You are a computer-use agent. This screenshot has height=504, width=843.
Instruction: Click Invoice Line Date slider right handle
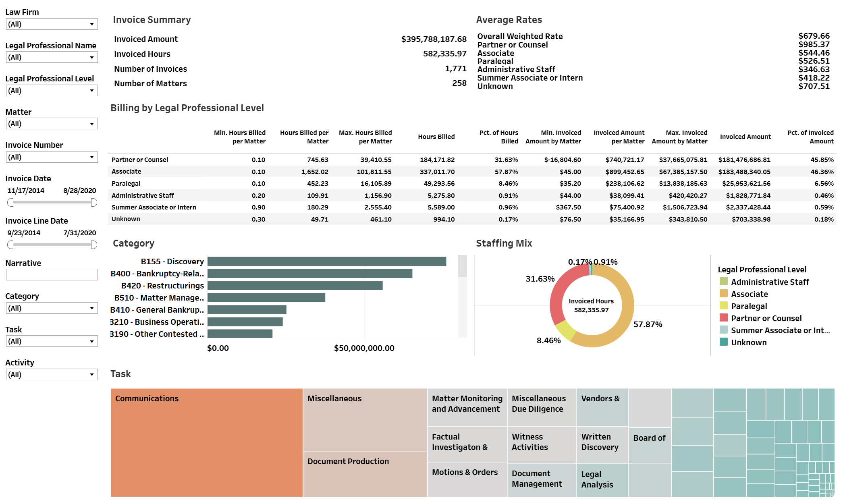94,245
